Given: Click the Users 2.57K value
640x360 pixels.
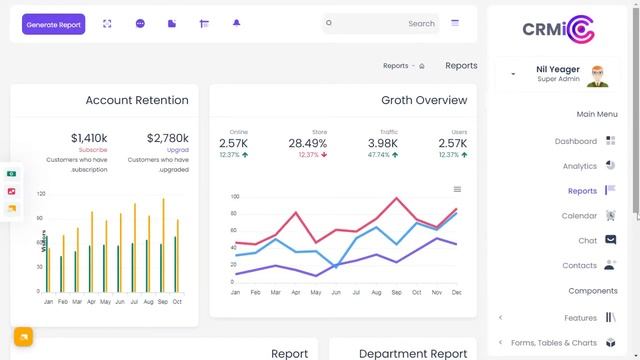Looking at the screenshot, I should [x=453, y=144].
